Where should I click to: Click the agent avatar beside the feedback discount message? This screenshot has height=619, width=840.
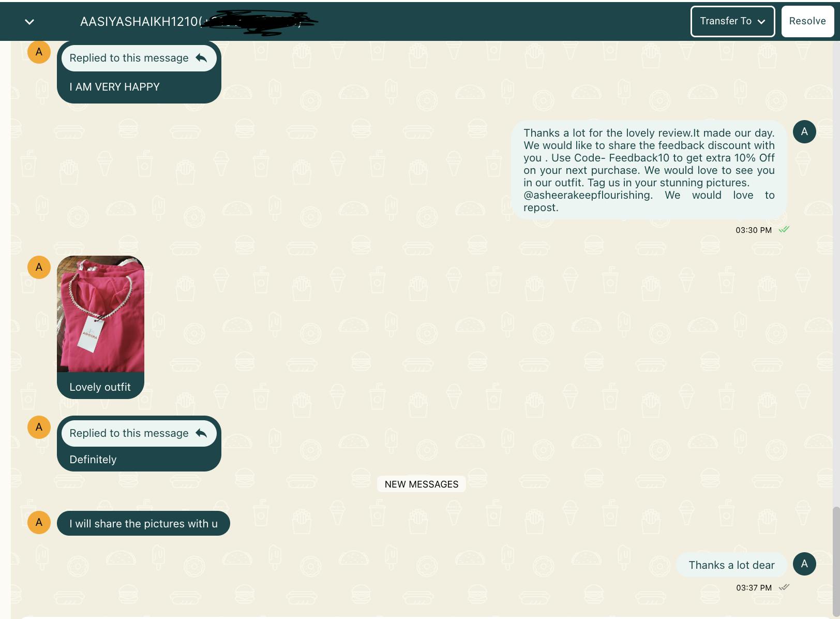tap(804, 132)
